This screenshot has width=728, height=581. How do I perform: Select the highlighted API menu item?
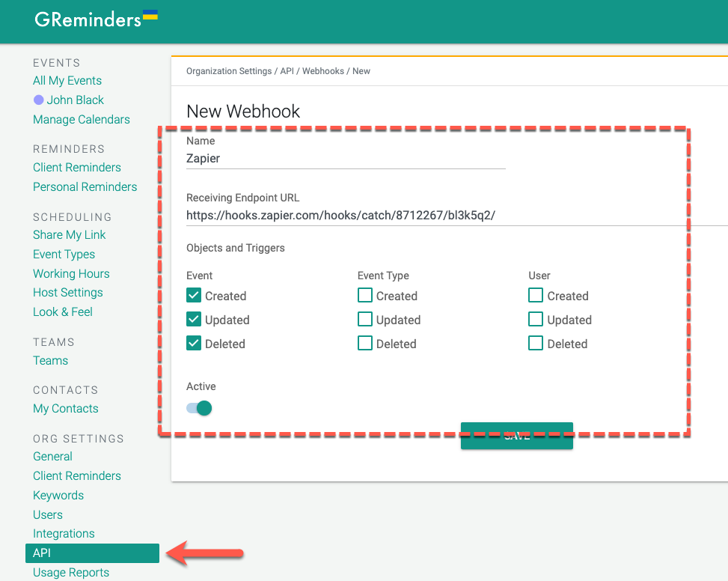[x=92, y=553]
